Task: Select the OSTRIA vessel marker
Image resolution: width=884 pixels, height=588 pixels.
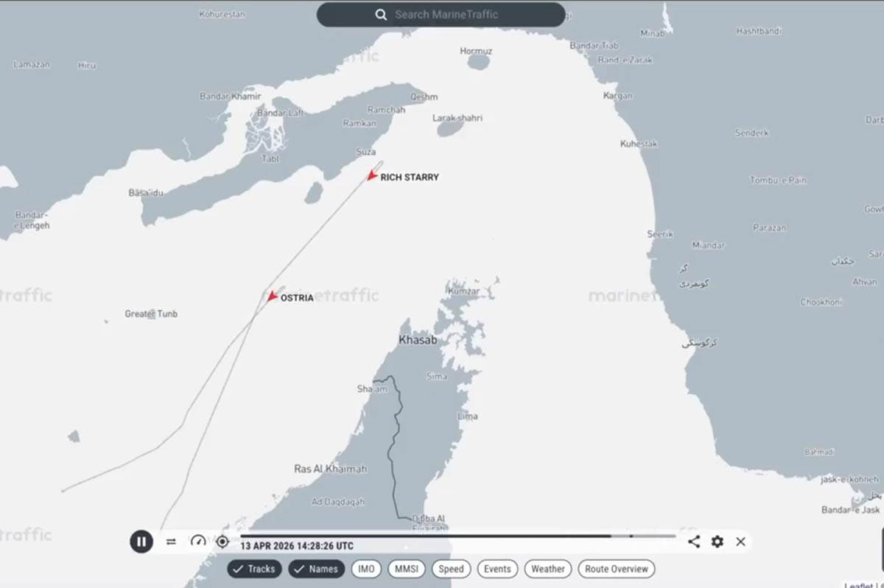Action: [x=273, y=296]
